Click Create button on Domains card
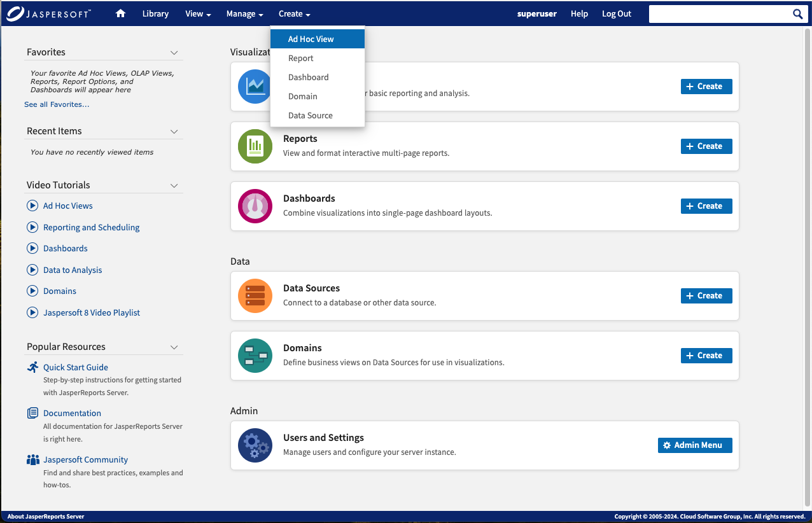This screenshot has height=523, width=812. [706, 356]
